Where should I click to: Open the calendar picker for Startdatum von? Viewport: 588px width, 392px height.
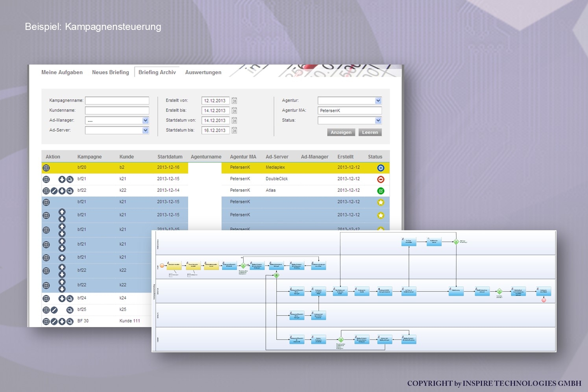(234, 120)
